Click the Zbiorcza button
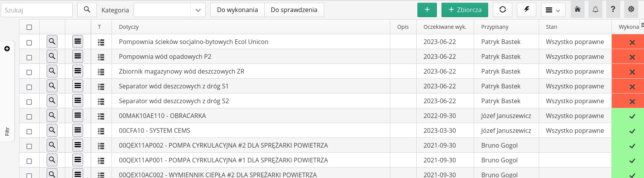Viewport: 644px width, 178px height. point(465,10)
